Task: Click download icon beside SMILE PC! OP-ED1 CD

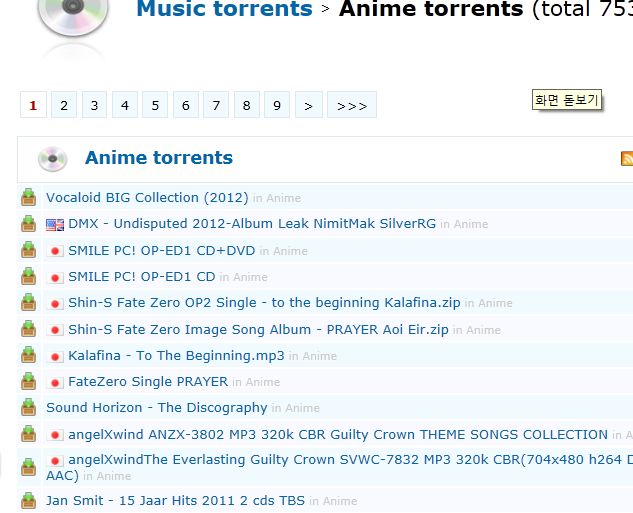Action: pyautogui.click(x=28, y=276)
